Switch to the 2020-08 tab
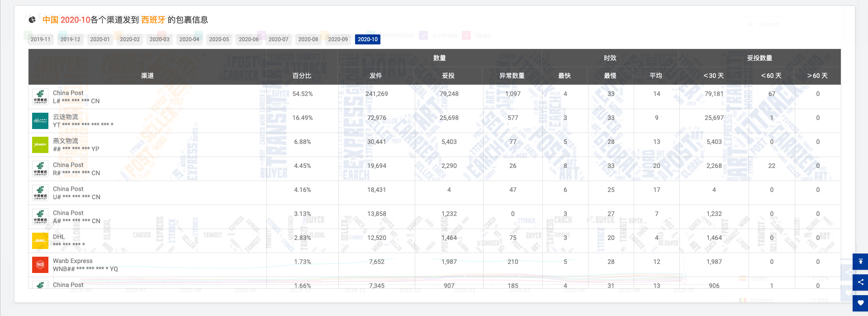 308,39
